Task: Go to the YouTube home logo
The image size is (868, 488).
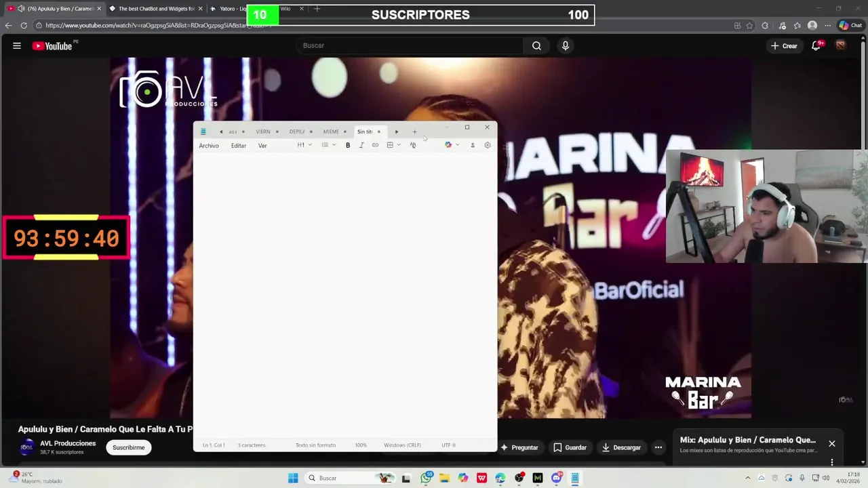Action: [52, 46]
